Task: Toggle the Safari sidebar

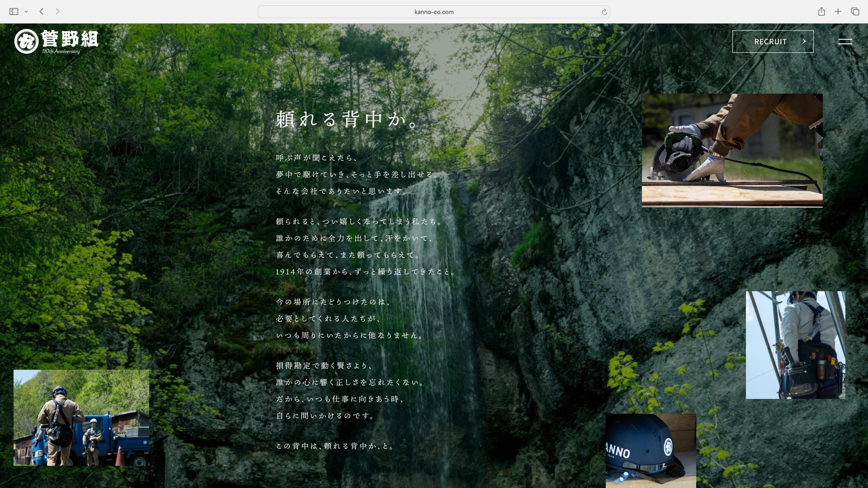Action: [x=14, y=12]
